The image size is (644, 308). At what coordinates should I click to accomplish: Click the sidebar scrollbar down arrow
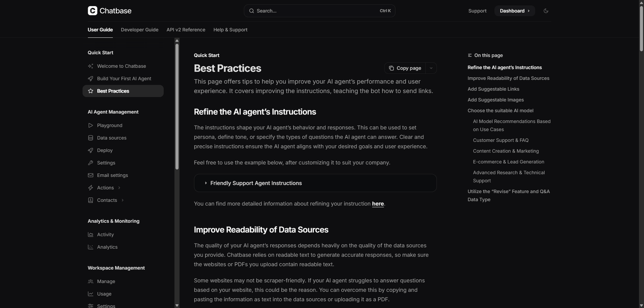point(177,305)
